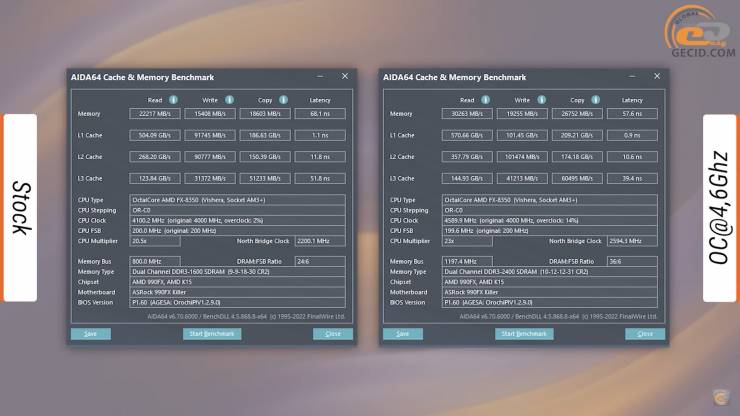Select OC L3 Cache Copy 60495 MB/s
Screen dimensions: 740x416
click(577, 178)
